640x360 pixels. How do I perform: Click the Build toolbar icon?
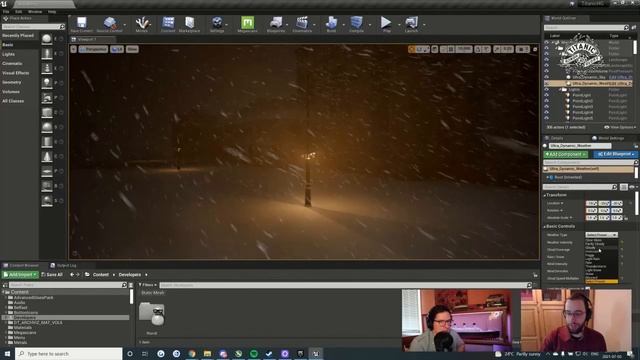pyautogui.click(x=331, y=24)
